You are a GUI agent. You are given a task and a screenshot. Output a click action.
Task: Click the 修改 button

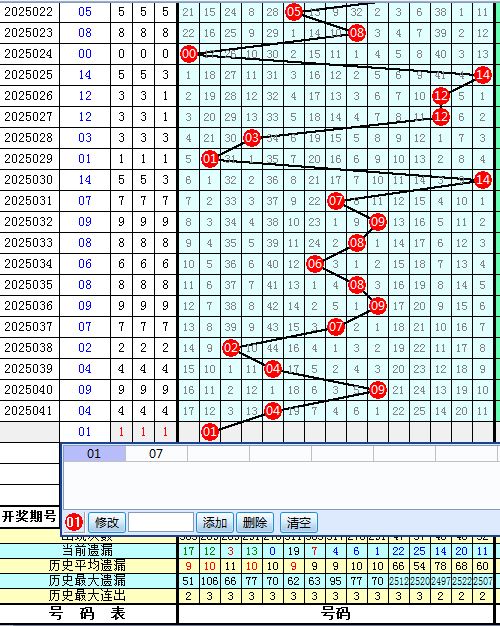point(107,522)
